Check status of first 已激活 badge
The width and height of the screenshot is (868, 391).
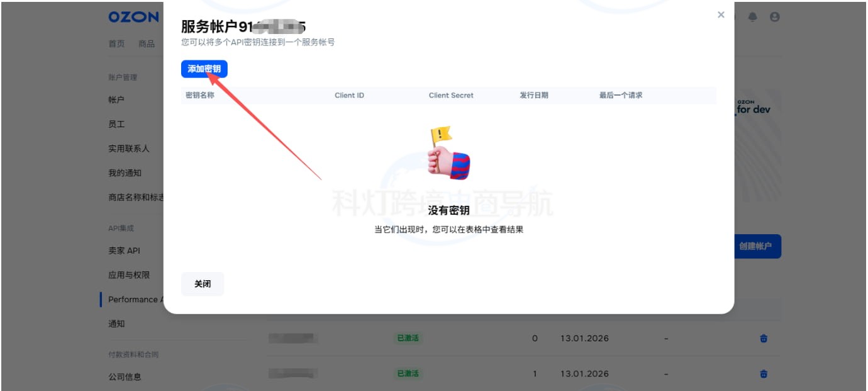(x=408, y=338)
